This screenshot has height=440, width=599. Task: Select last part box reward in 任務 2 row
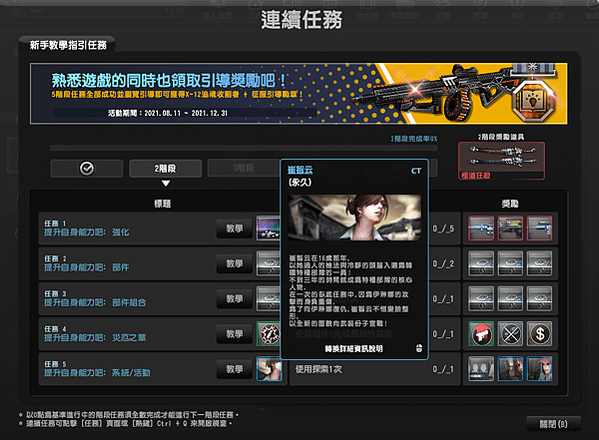coord(539,263)
